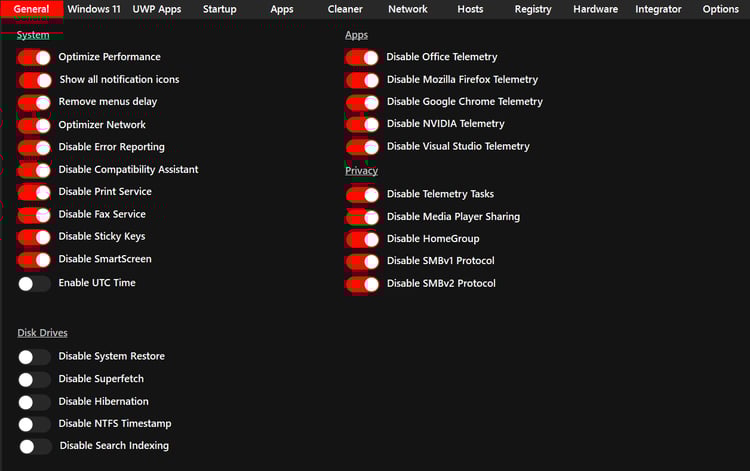Screen dimensions: 750x471
Task: Toggle Disable Telemetry Tasks switch
Action: (x=362, y=195)
